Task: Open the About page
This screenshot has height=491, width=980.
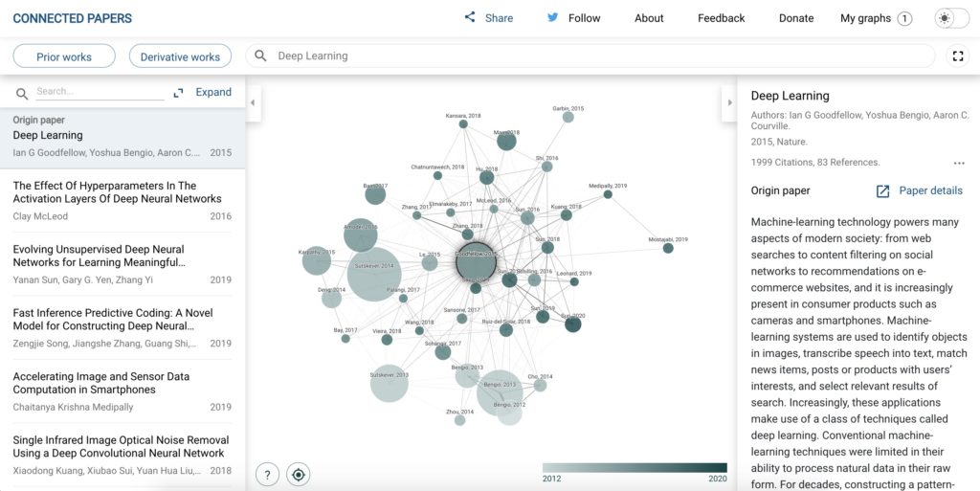Action: pyautogui.click(x=649, y=18)
